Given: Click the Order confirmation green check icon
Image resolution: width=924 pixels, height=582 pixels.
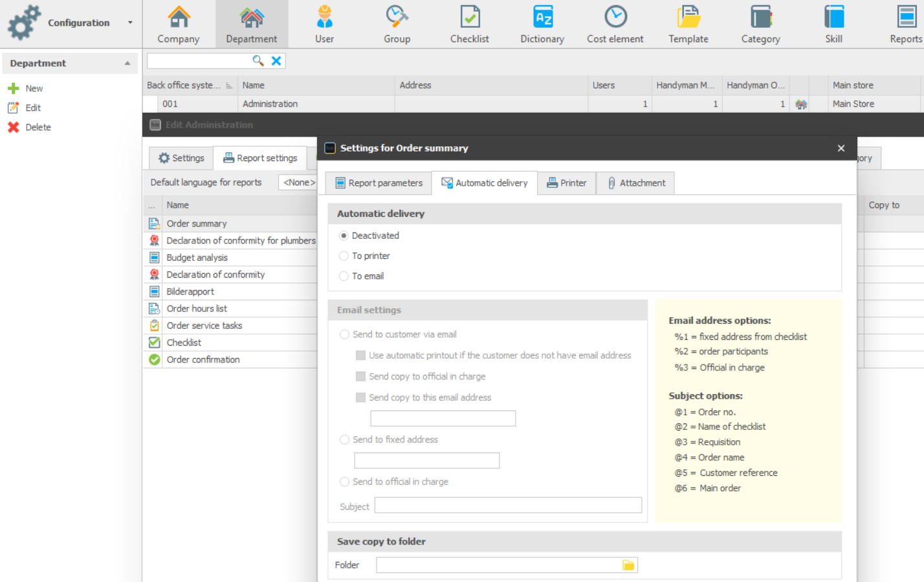Looking at the screenshot, I should (154, 359).
